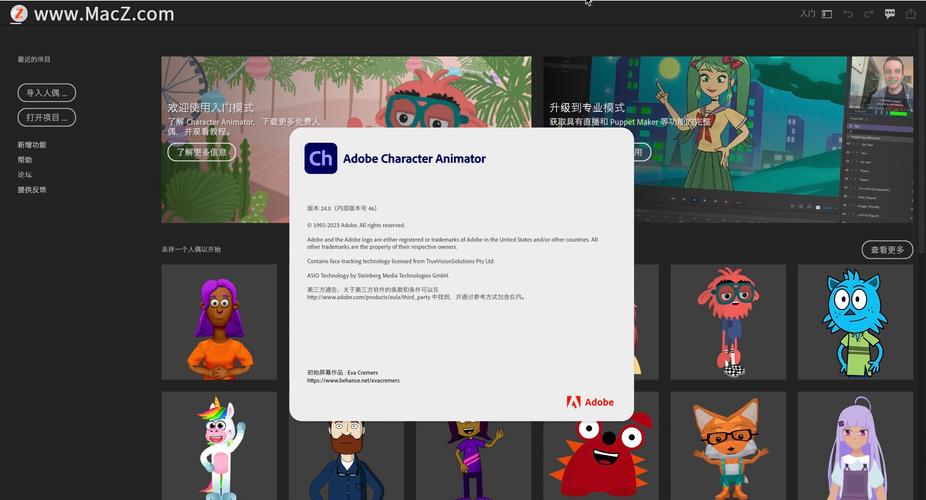The image size is (926, 500).
Task: Click the 最近的项目 heading in sidebar
Action: pos(34,60)
